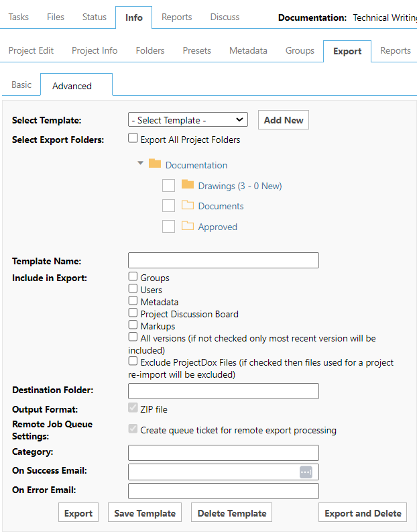Open the Drawings folder link
The height and width of the screenshot is (532, 417).
[239, 186]
